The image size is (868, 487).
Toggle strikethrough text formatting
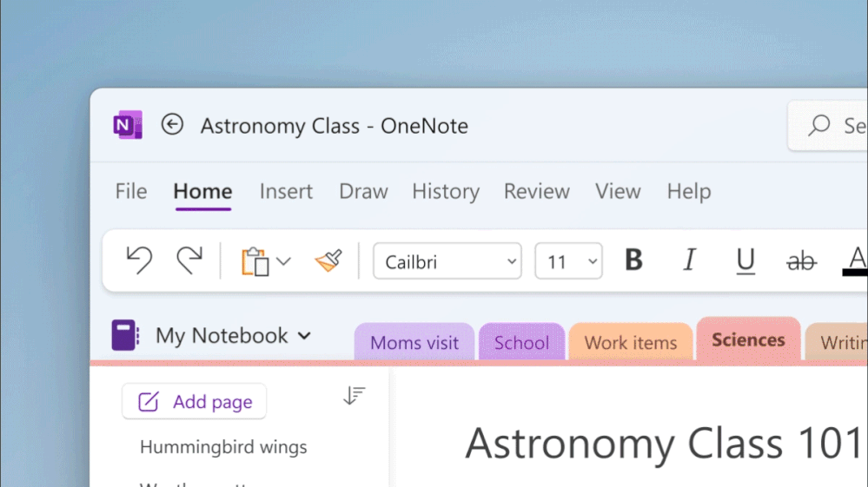800,261
